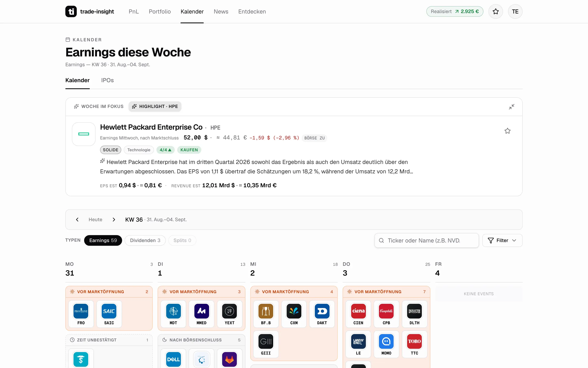Image resolution: width=588 pixels, height=368 pixels.
Task: Open the MMED earnings tile
Action: (202, 314)
